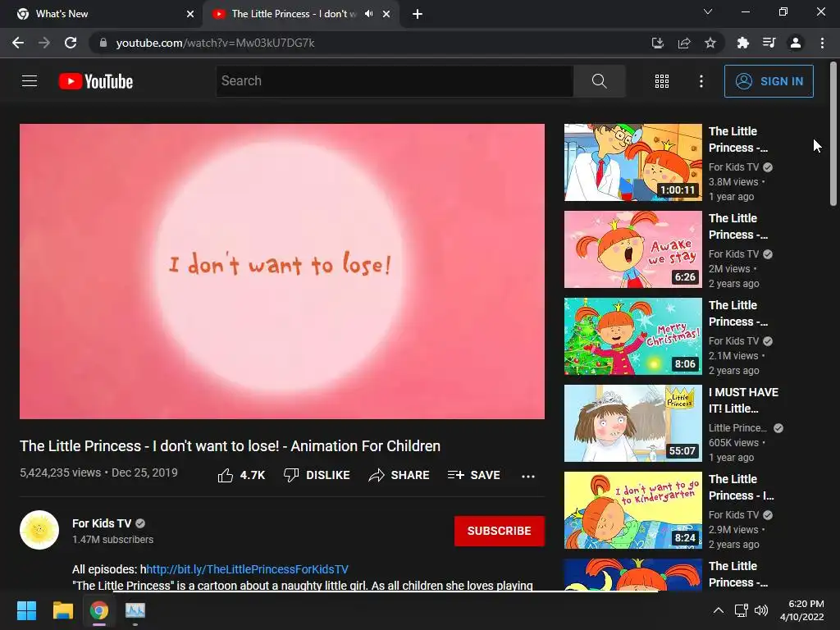Open the kindergarten video thumbnail
Viewport: 840px width, 630px height.
[632, 510]
